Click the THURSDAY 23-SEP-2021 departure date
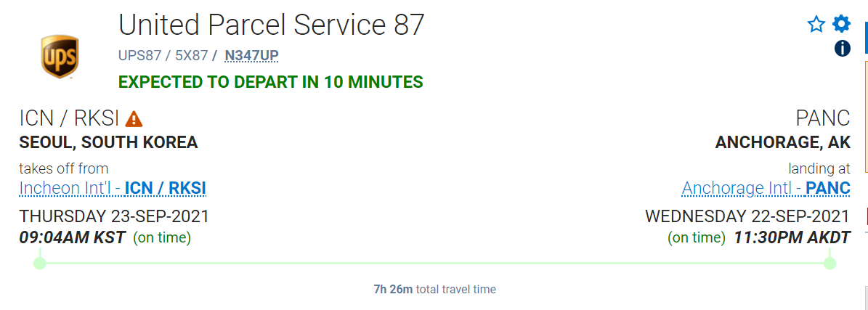Screen dimensions: 868x310 tap(114, 216)
